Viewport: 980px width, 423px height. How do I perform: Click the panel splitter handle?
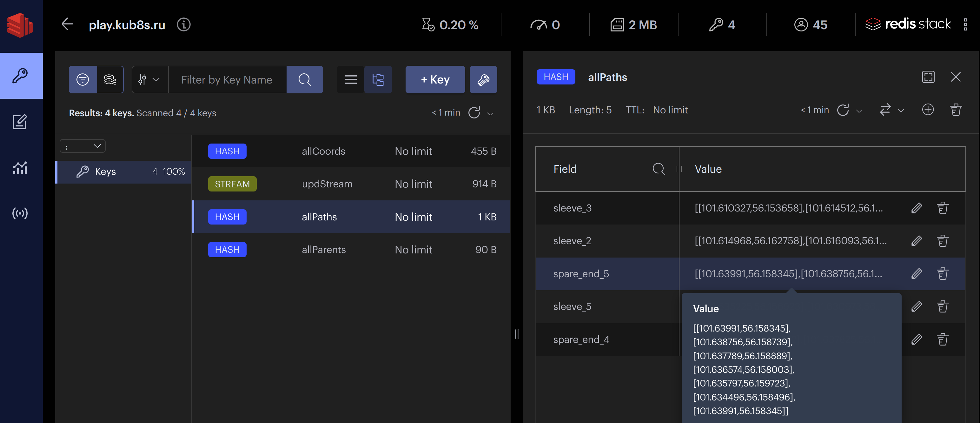tap(517, 334)
